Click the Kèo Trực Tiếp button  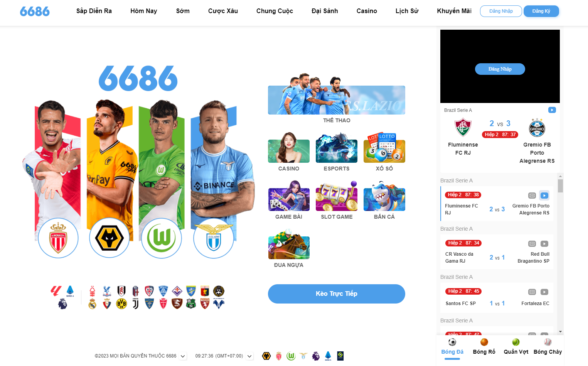(336, 294)
